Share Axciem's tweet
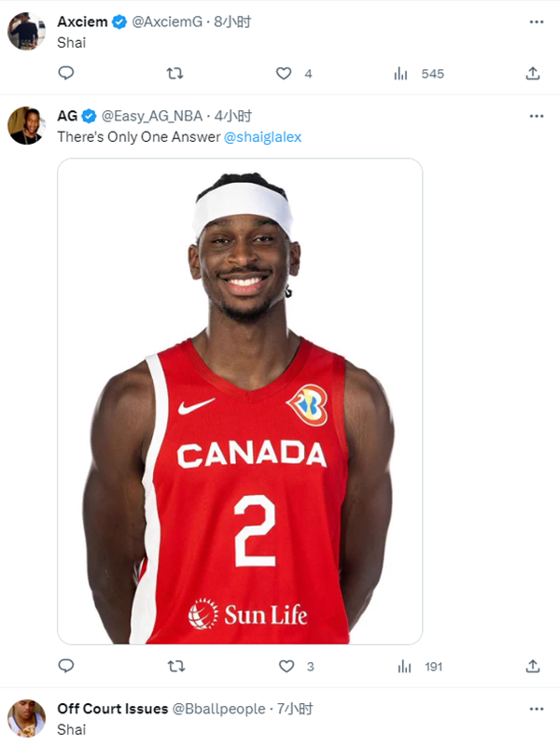This screenshot has width=560, height=747. [533, 73]
